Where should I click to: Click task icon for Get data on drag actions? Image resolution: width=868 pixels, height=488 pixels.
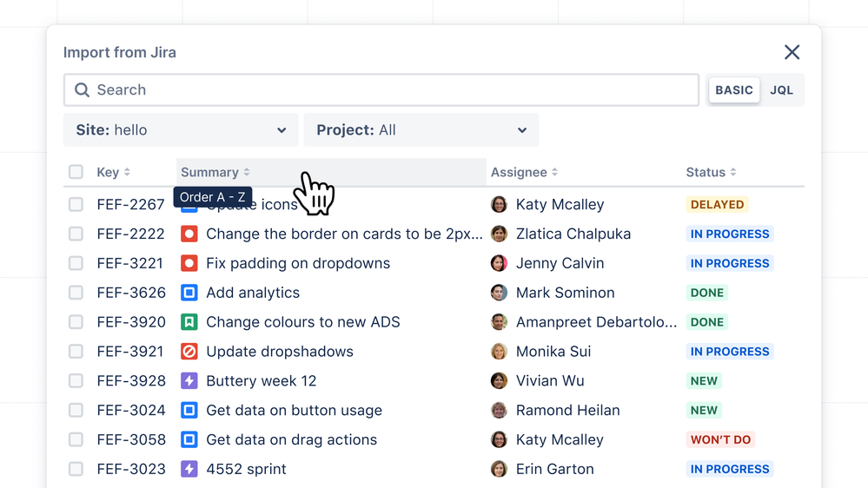189,439
